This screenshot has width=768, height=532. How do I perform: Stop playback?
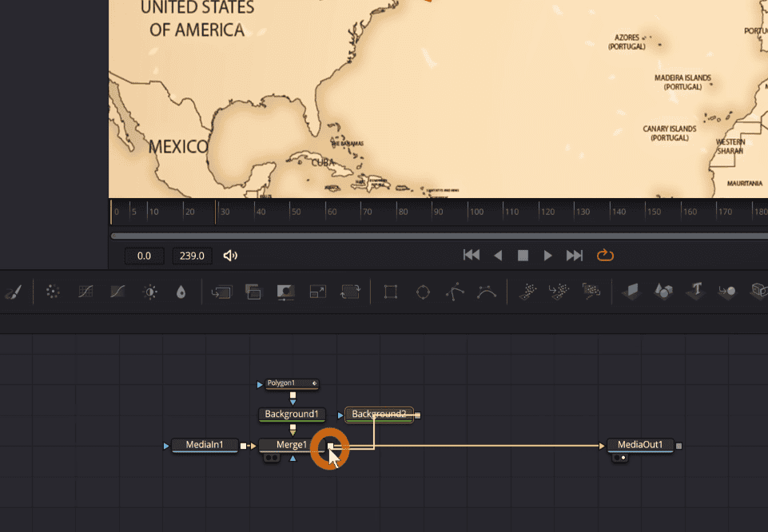523,256
